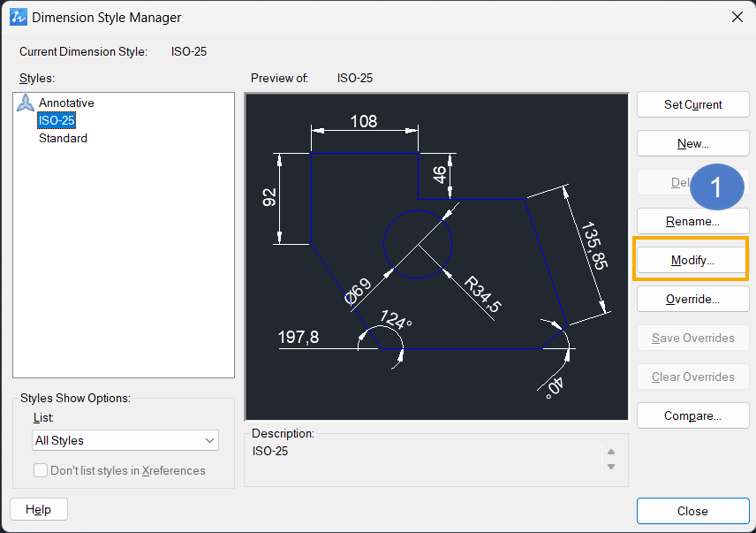
Task: Select the ISO-25 style in list
Action: 57,120
